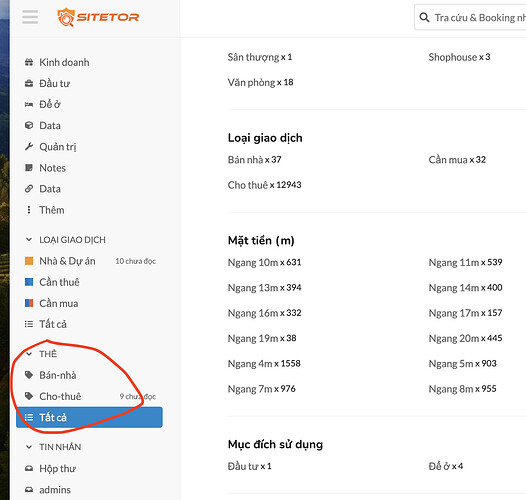The width and height of the screenshot is (526, 500).
Task: Click the Ngang 7m x 976 filter
Action: [x=261, y=389]
